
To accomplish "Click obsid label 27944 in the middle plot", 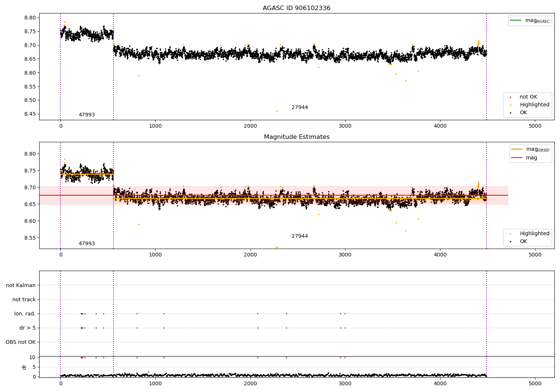I will point(300,236).
